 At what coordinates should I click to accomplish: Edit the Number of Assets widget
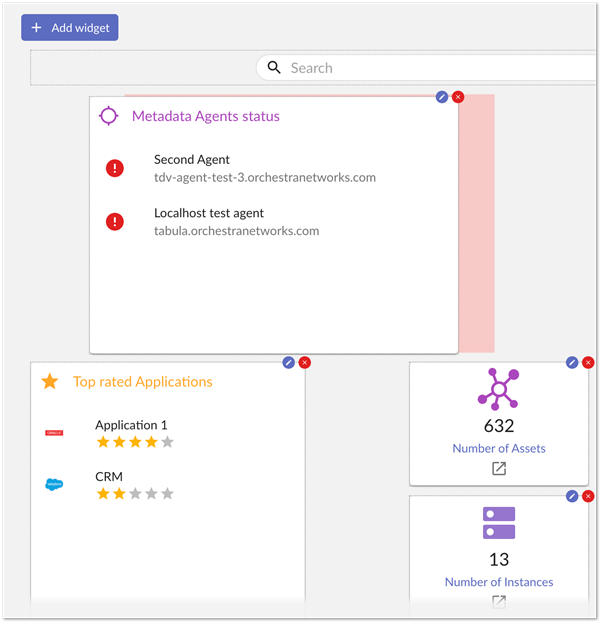572,362
